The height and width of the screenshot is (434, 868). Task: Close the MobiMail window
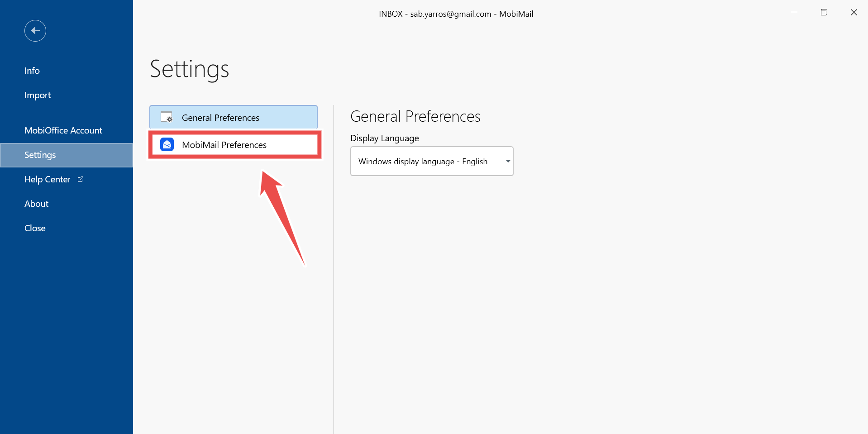pyautogui.click(x=854, y=13)
